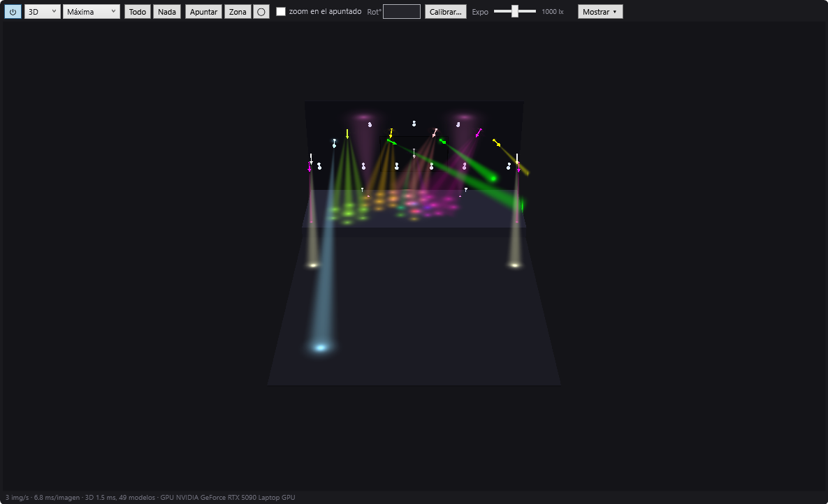Activate the Apuntar button
Viewport: 828px width, 504px height.
[x=203, y=12]
